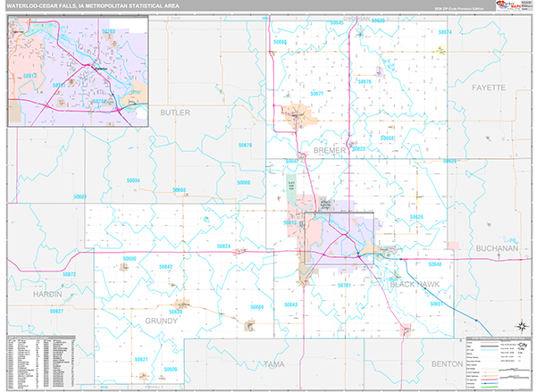
Task: Click the Waverly city area in Bremer County
Action: pyautogui.click(x=298, y=114)
